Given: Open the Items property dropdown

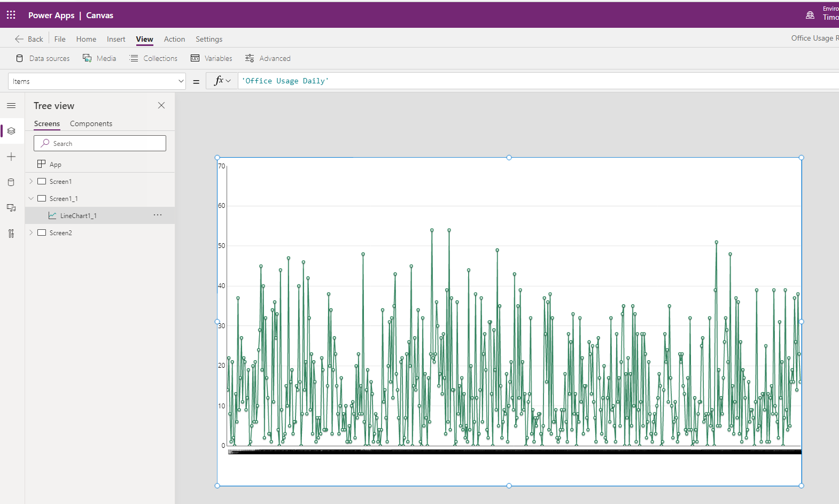Looking at the screenshot, I should (181, 81).
